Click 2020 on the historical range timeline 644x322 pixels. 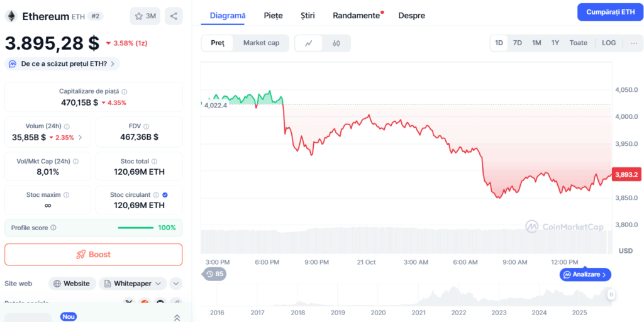[x=378, y=312]
